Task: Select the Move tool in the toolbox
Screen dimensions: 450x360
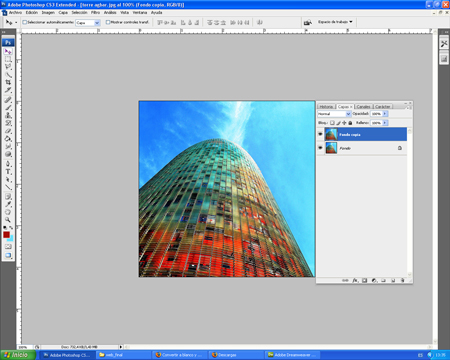Action: [x=8, y=52]
